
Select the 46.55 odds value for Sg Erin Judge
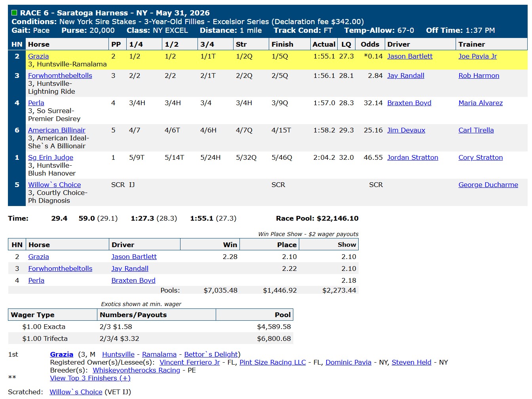[373, 157]
